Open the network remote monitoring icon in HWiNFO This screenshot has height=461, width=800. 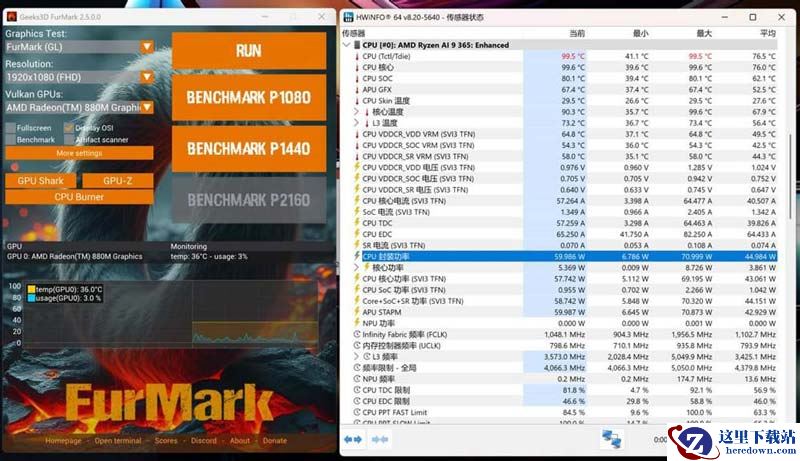coord(611,439)
